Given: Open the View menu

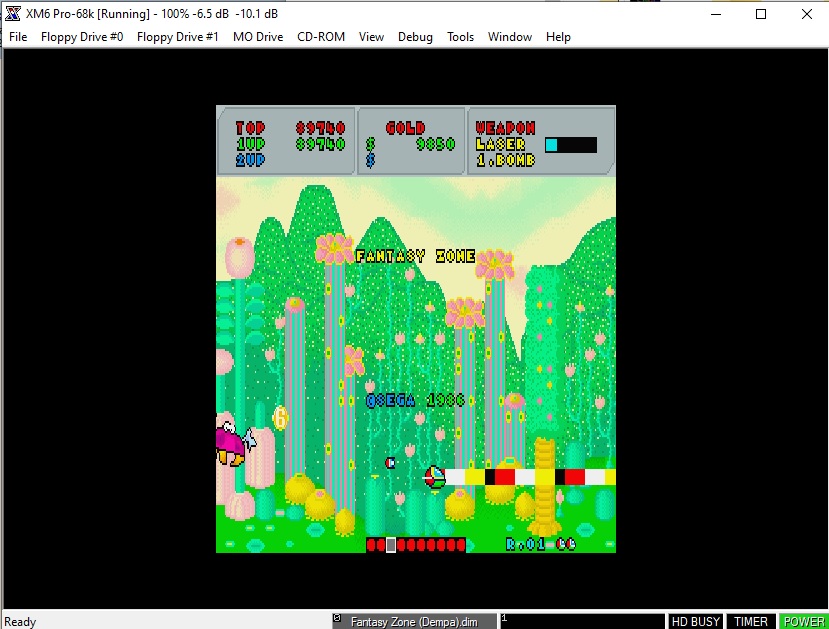Looking at the screenshot, I should tap(371, 37).
